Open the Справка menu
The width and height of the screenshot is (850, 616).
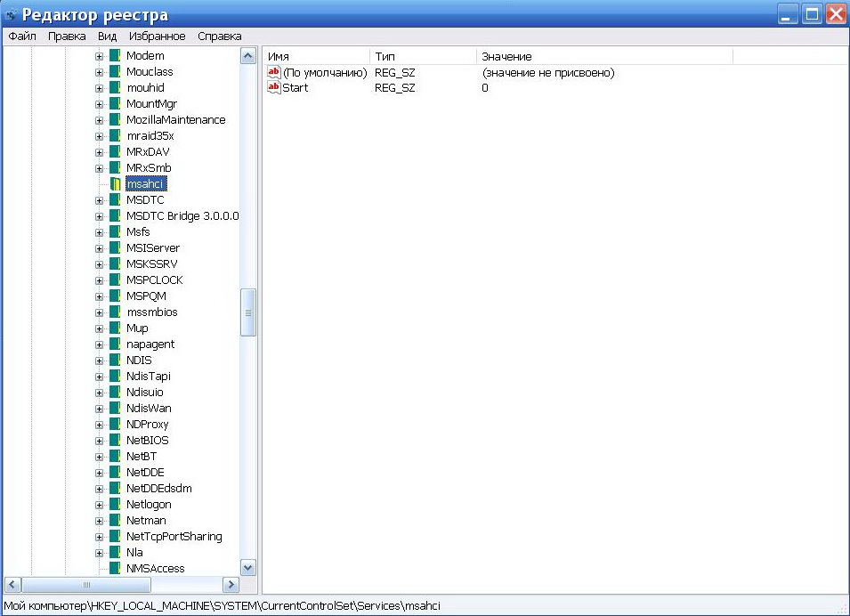(x=220, y=36)
